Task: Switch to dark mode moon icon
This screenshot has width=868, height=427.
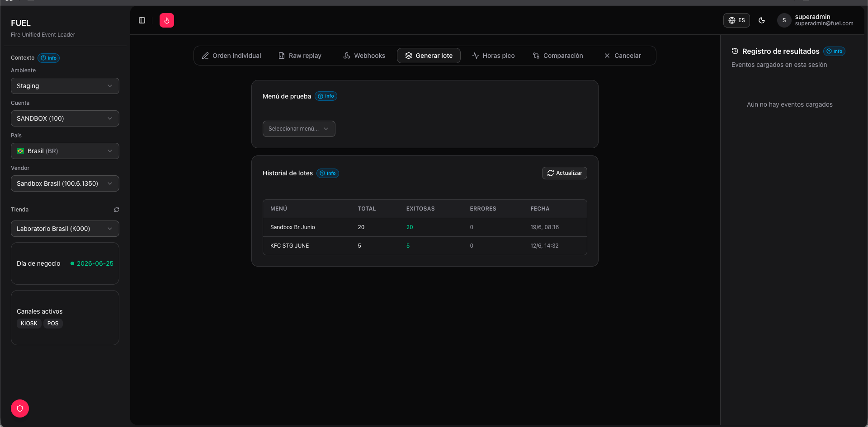Action: 762,20
